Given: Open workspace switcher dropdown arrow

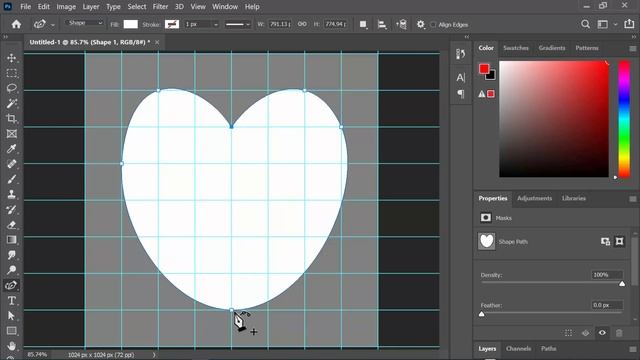Looking at the screenshot, I should [x=615, y=24].
